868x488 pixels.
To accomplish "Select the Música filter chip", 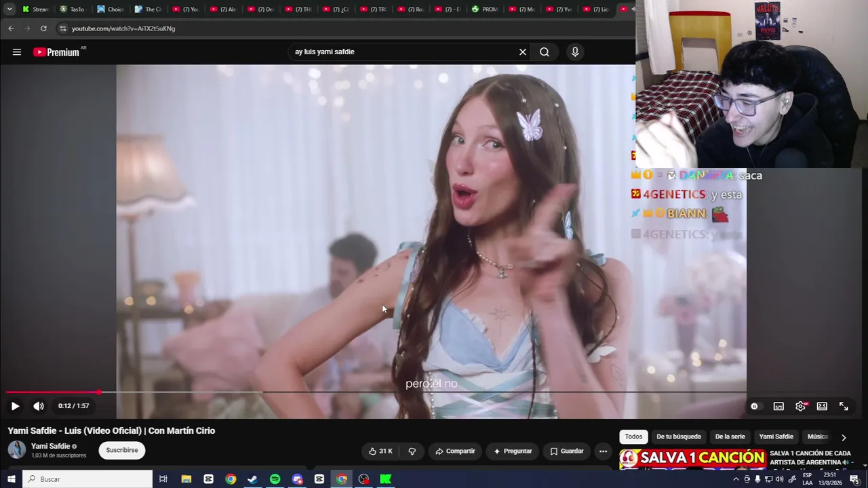I will click(818, 437).
